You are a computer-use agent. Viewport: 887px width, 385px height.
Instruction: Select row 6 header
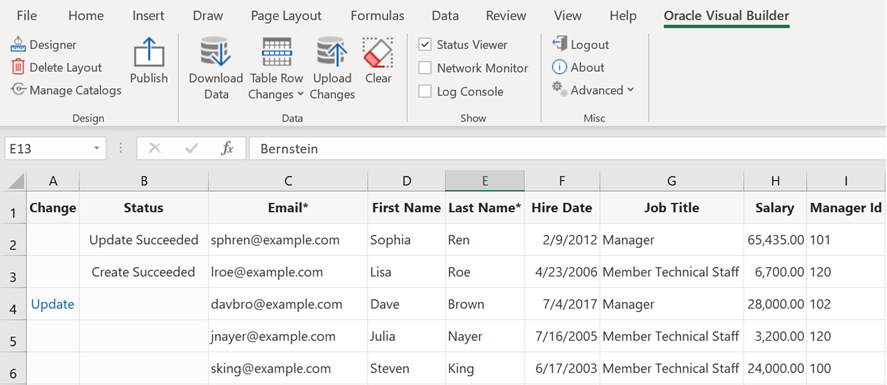(x=14, y=369)
